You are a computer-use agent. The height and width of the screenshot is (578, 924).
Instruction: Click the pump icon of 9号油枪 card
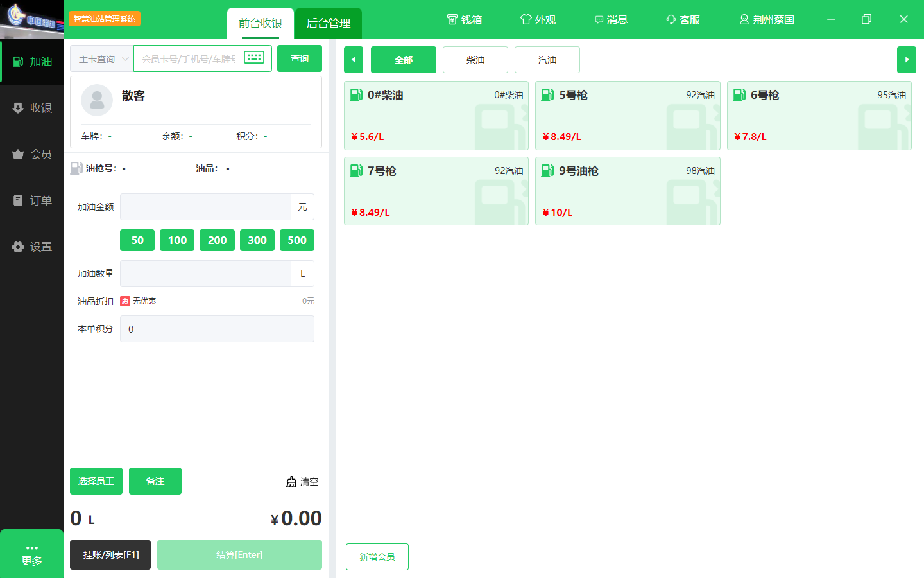pyautogui.click(x=547, y=171)
